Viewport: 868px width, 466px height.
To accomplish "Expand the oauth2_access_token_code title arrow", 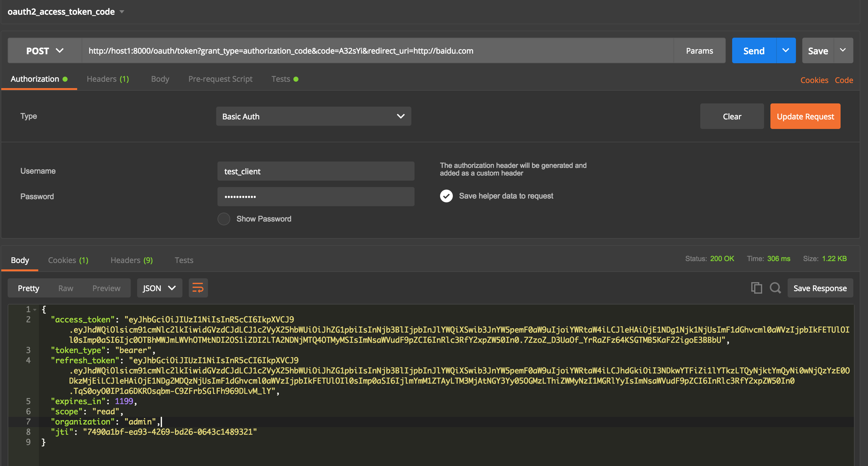I will (122, 12).
